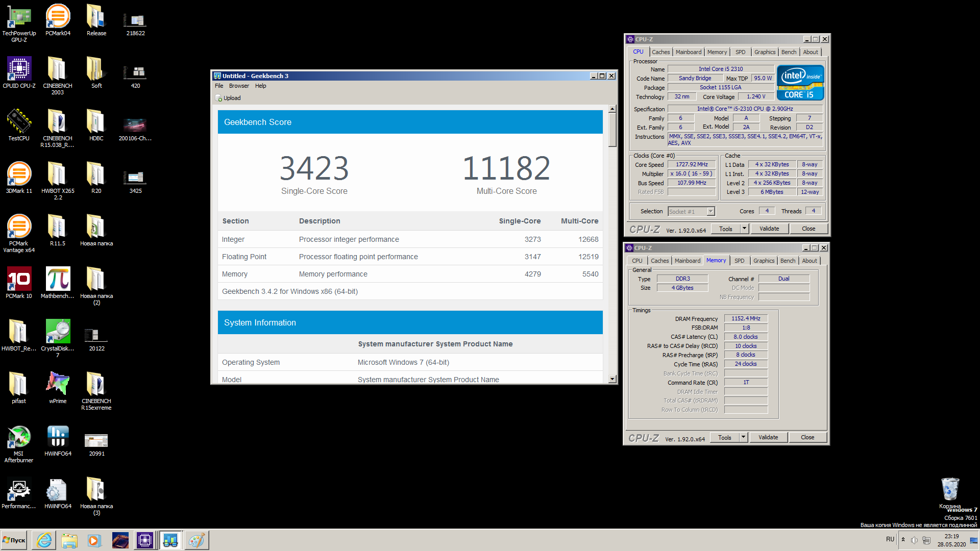This screenshot has height=551, width=980.
Task: Open the pifast folder
Action: point(19,388)
